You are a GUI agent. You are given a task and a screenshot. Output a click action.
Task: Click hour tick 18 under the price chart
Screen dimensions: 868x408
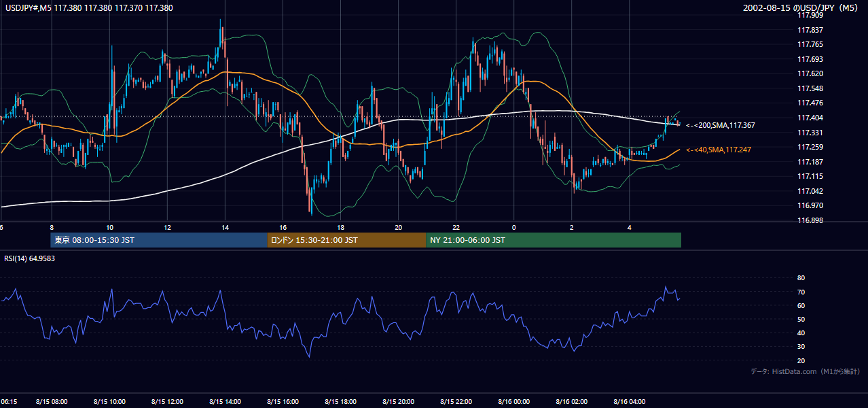tap(340, 228)
